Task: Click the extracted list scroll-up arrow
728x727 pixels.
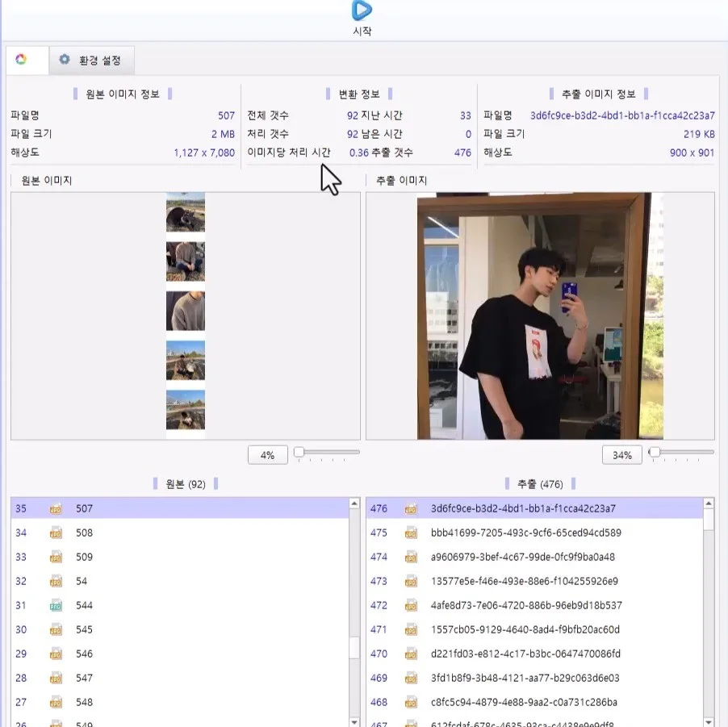Action: [709, 503]
